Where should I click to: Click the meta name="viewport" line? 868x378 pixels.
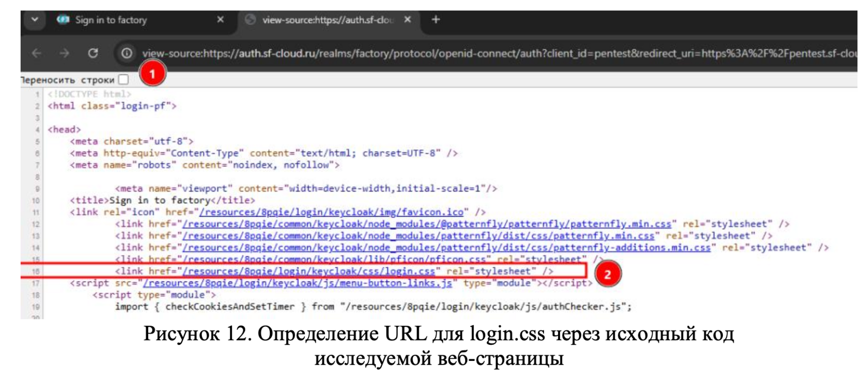coord(306,189)
